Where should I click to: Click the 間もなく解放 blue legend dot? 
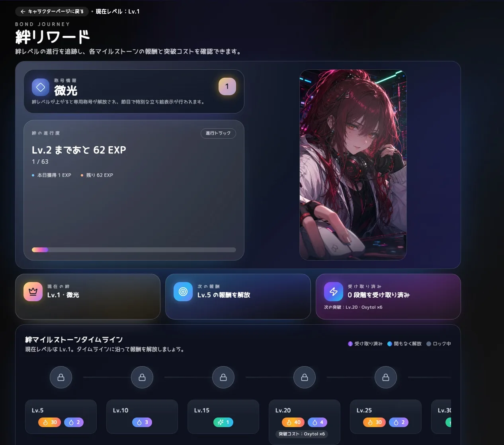point(390,344)
